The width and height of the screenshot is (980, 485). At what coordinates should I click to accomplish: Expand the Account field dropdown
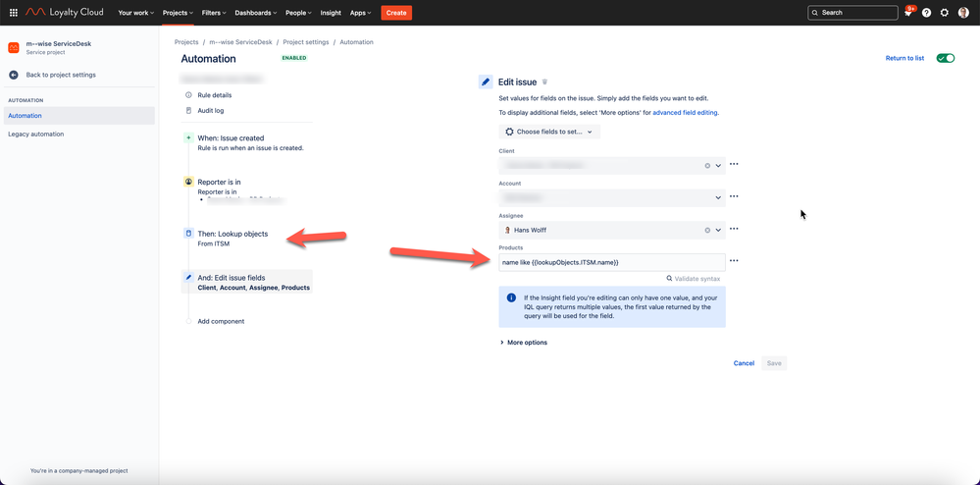pyautogui.click(x=718, y=197)
